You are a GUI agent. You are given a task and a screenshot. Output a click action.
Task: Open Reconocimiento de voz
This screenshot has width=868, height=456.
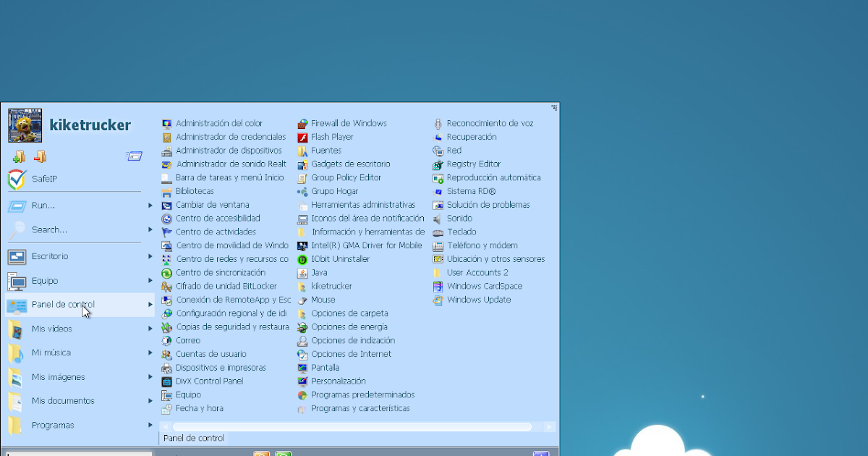coord(484,123)
